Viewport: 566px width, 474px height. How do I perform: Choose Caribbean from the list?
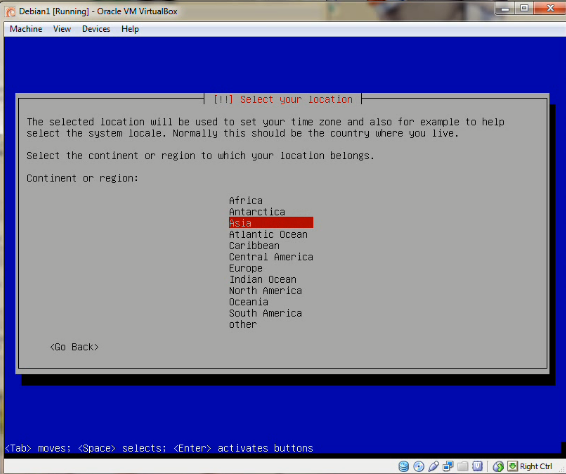254,245
